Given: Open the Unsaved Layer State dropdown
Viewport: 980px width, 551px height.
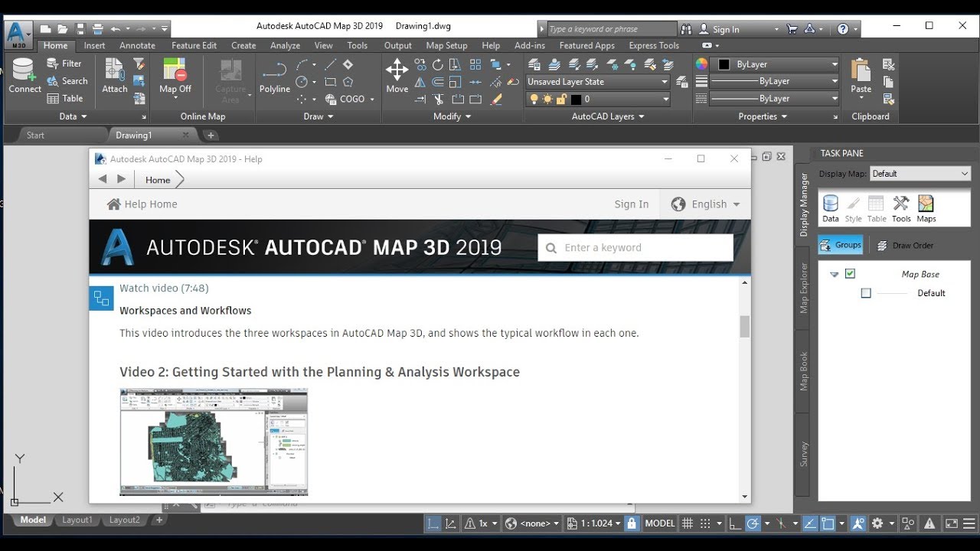Looking at the screenshot, I should [598, 82].
